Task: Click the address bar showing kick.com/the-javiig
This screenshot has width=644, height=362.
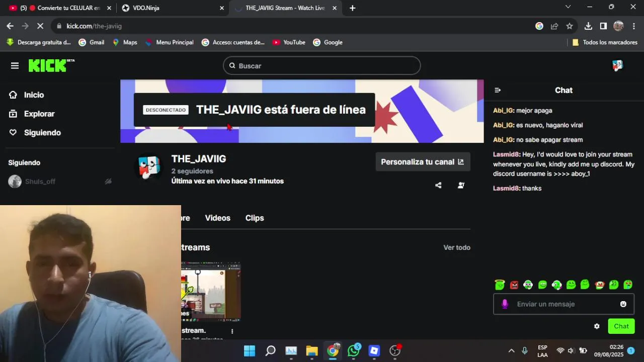Action: click(x=292, y=26)
